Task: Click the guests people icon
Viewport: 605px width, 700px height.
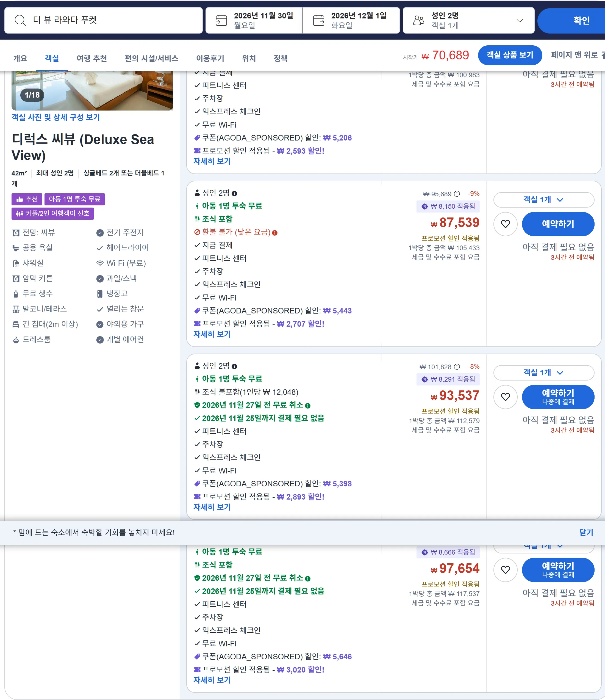Action: [x=419, y=20]
